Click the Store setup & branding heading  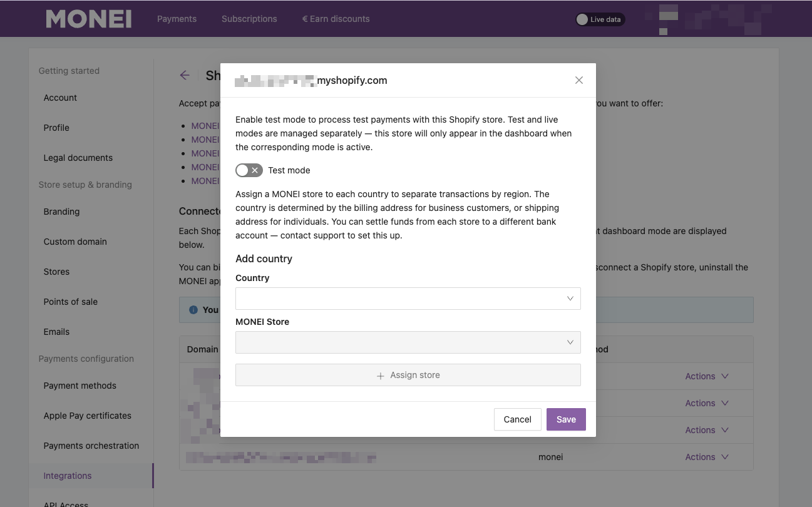[85, 185]
